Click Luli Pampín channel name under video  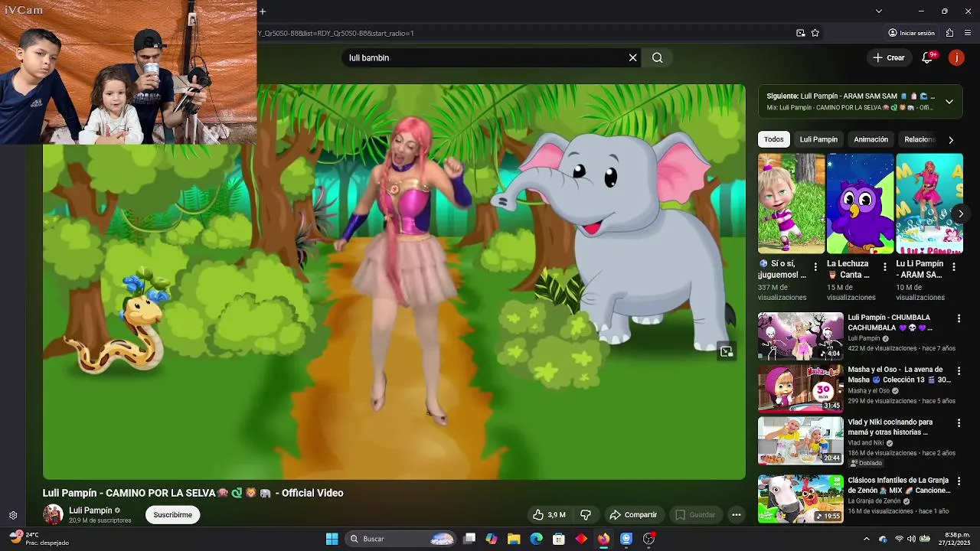point(90,510)
